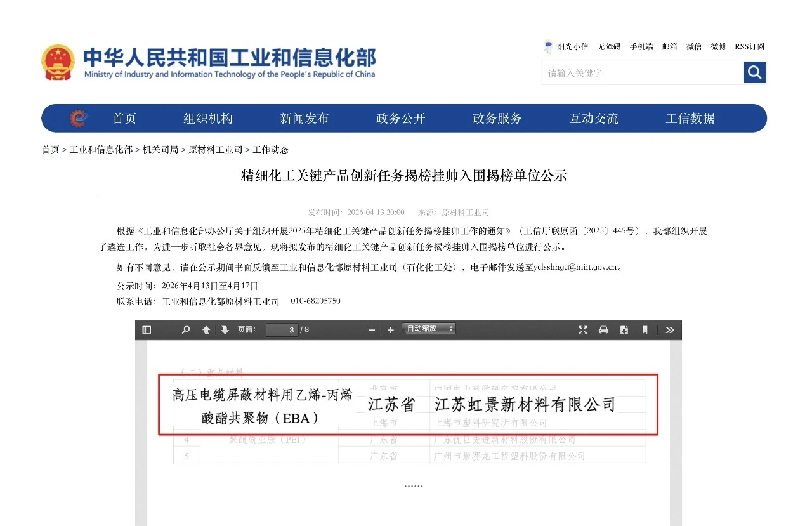Open the 自动缩放 zoom level dropdown

click(429, 329)
